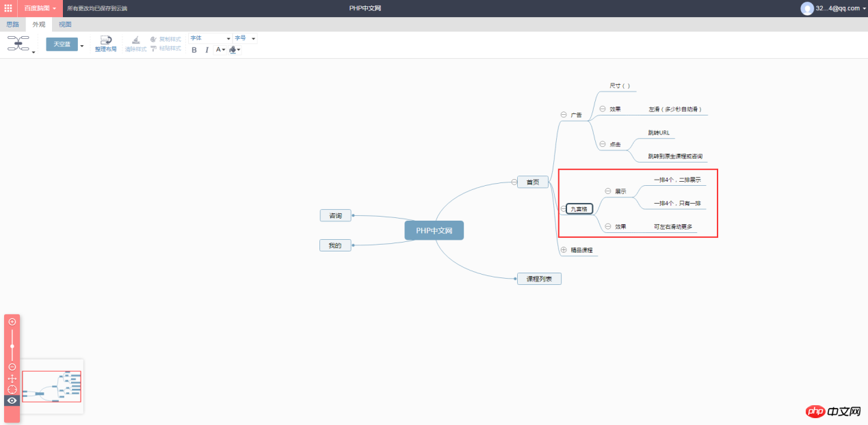Toggle bold formatting
The height and width of the screenshot is (425, 868).
click(194, 50)
